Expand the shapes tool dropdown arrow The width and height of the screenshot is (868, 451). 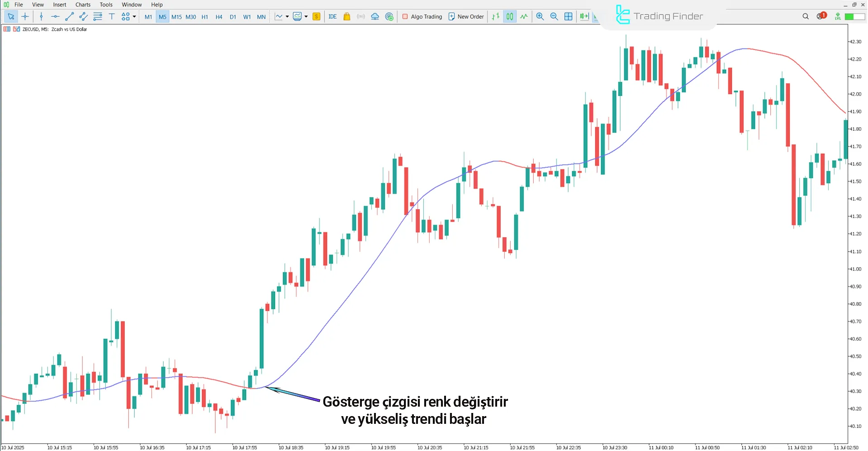point(134,17)
